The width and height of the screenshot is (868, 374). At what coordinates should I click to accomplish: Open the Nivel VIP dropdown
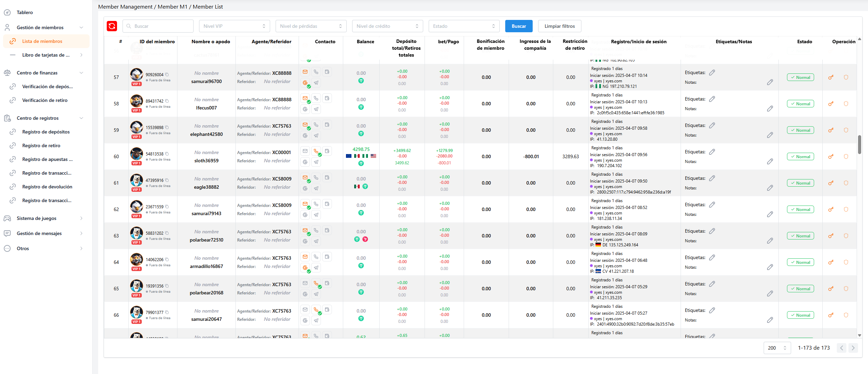(x=234, y=26)
